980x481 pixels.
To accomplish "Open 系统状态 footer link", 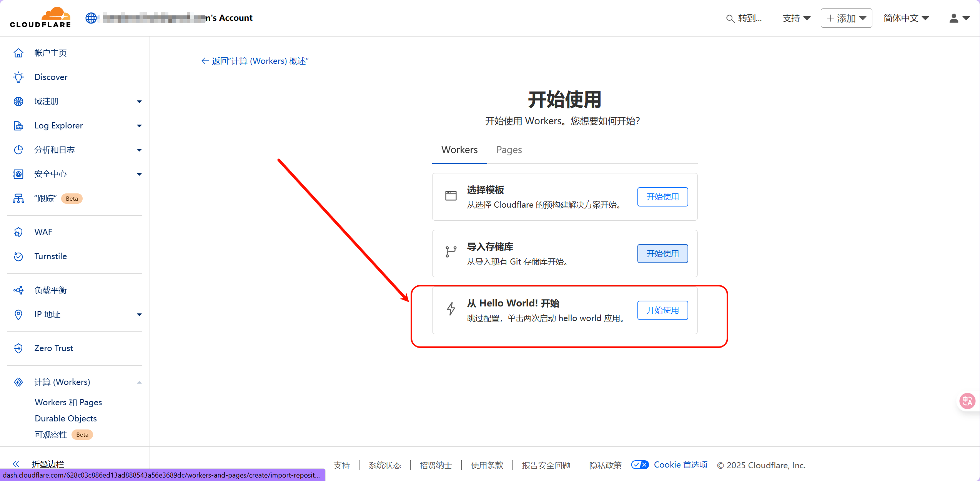I will click(x=384, y=465).
